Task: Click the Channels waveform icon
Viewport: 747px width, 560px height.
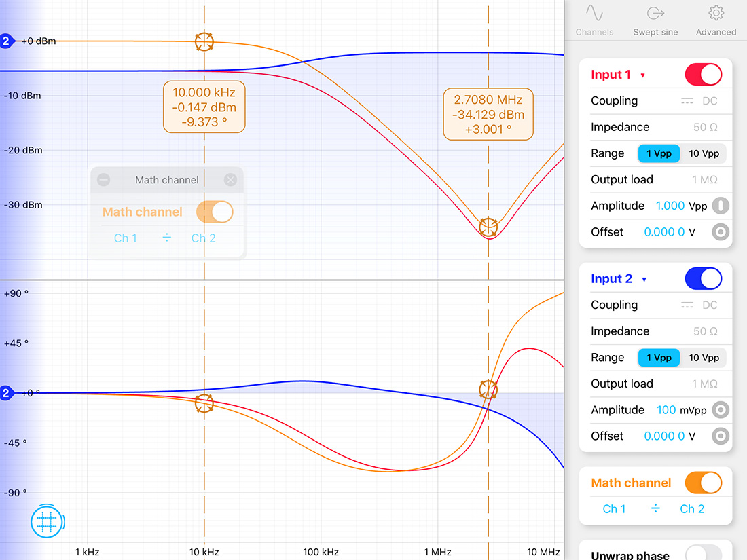Action: (x=594, y=13)
